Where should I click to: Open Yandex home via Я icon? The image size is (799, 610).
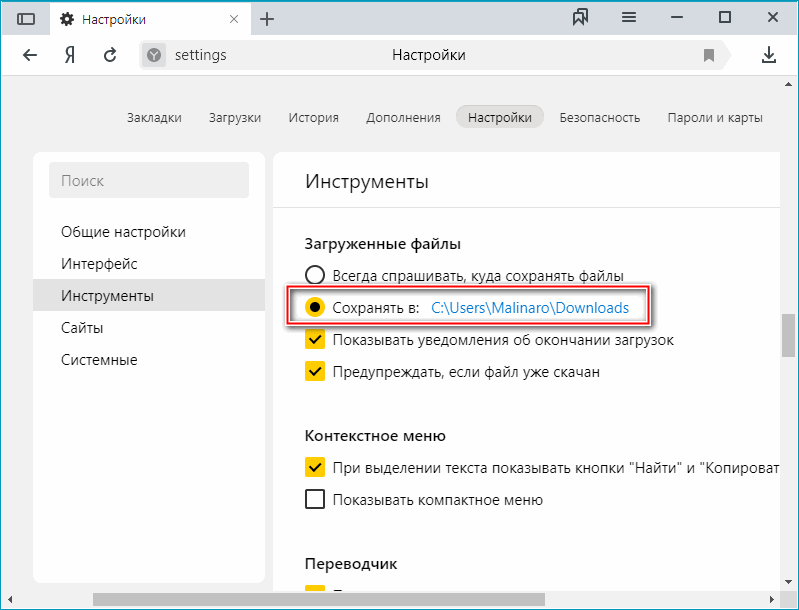coord(70,55)
